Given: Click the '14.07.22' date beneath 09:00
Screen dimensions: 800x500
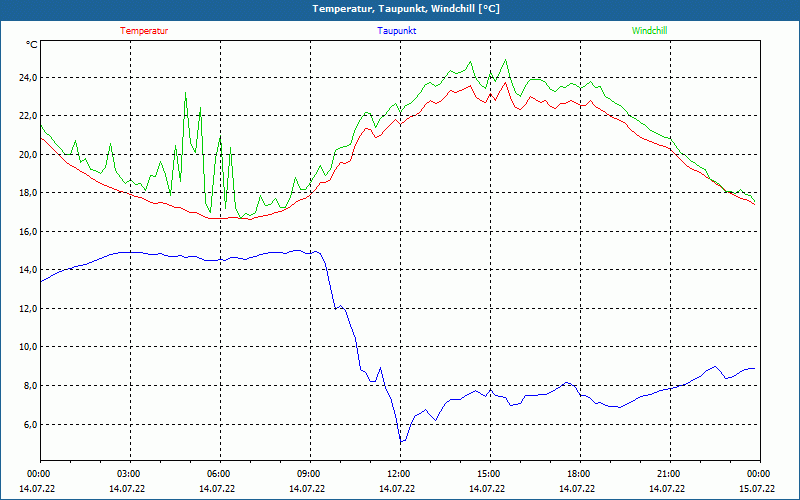Looking at the screenshot, I should point(307,488).
